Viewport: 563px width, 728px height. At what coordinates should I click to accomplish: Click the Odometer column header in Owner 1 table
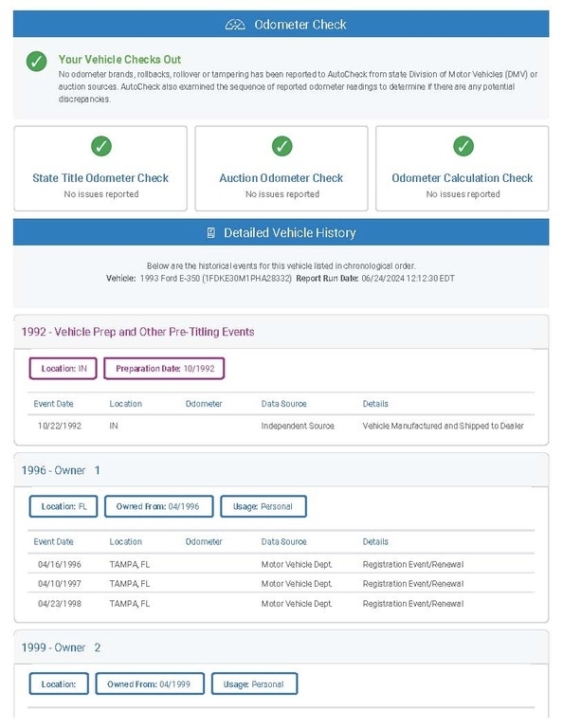[204, 542]
